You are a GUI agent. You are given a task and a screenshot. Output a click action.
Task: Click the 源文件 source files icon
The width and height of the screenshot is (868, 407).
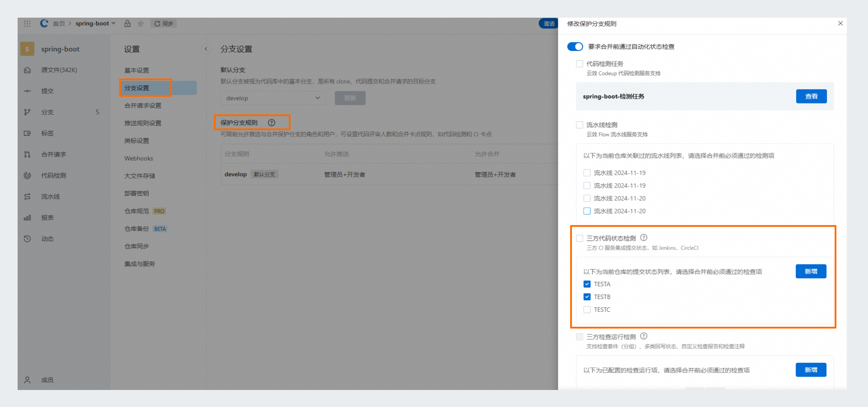27,70
